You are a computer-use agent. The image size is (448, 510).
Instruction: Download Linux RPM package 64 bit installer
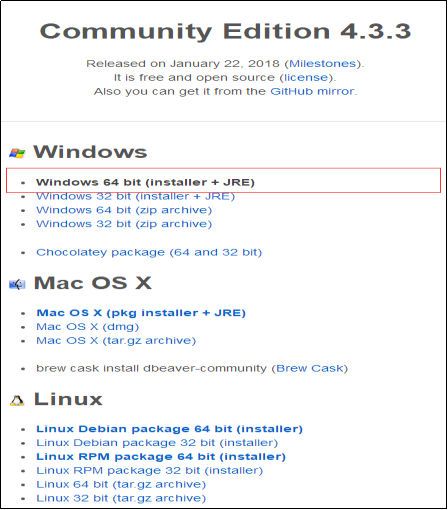click(x=161, y=457)
